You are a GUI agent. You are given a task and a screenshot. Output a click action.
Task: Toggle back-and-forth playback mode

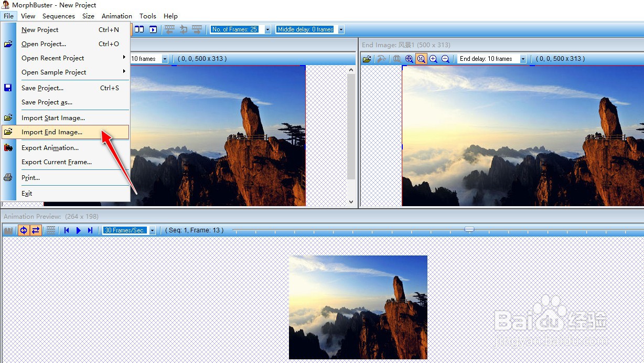(x=36, y=230)
